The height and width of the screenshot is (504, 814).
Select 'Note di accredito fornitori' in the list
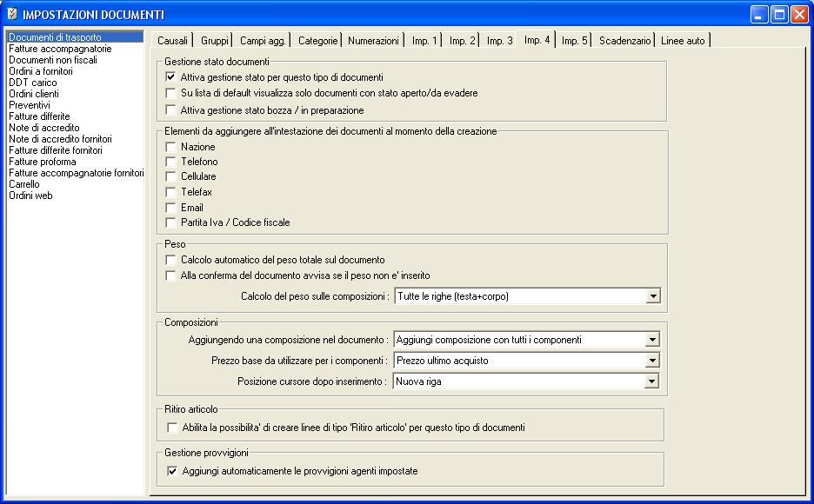pyautogui.click(x=76, y=139)
